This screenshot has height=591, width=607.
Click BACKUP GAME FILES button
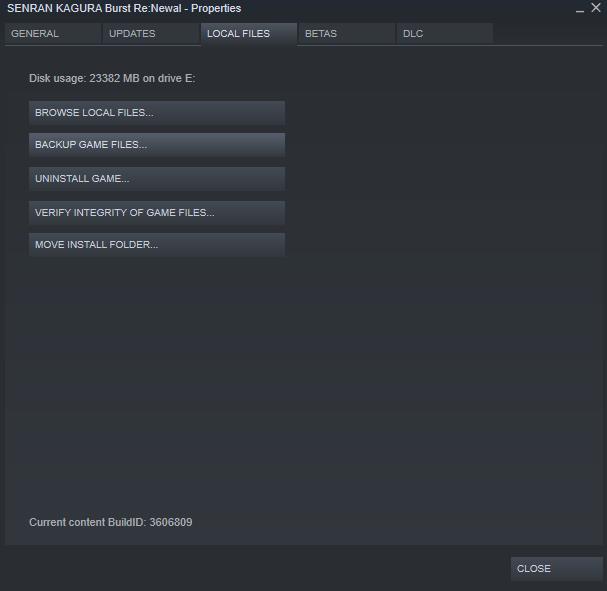point(157,145)
